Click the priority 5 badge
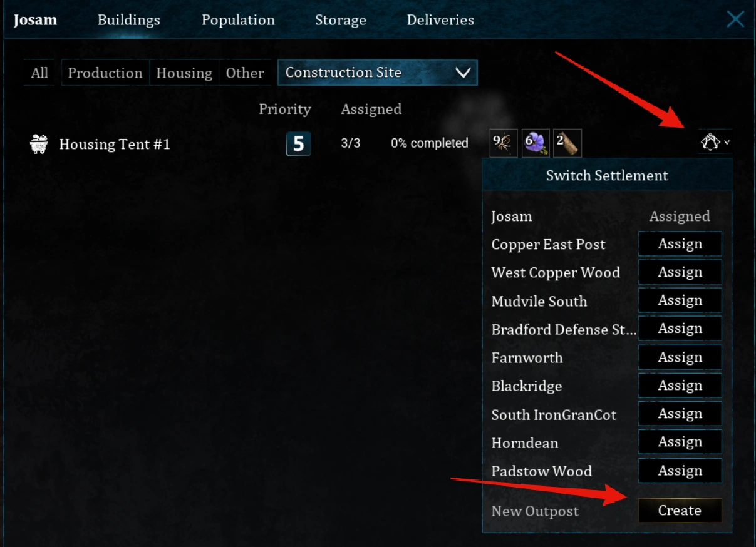Image resolution: width=756 pixels, height=547 pixels. [x=298, y=144]
